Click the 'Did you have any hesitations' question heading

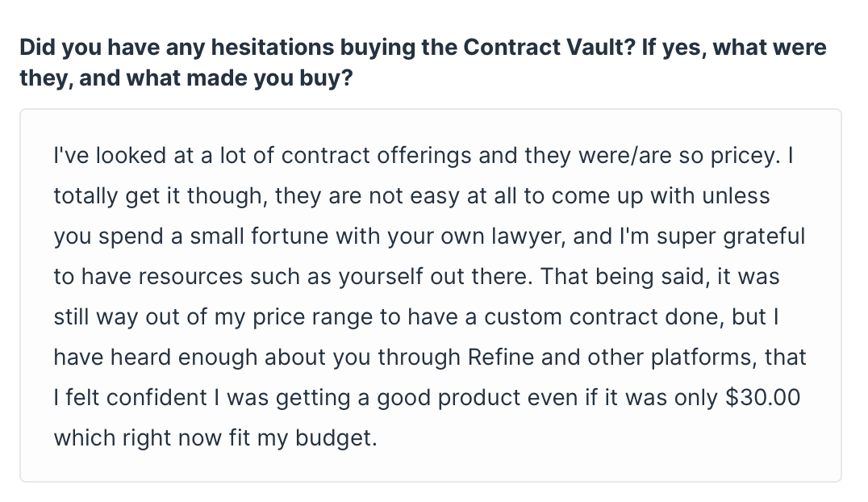(x=423, y=62)
